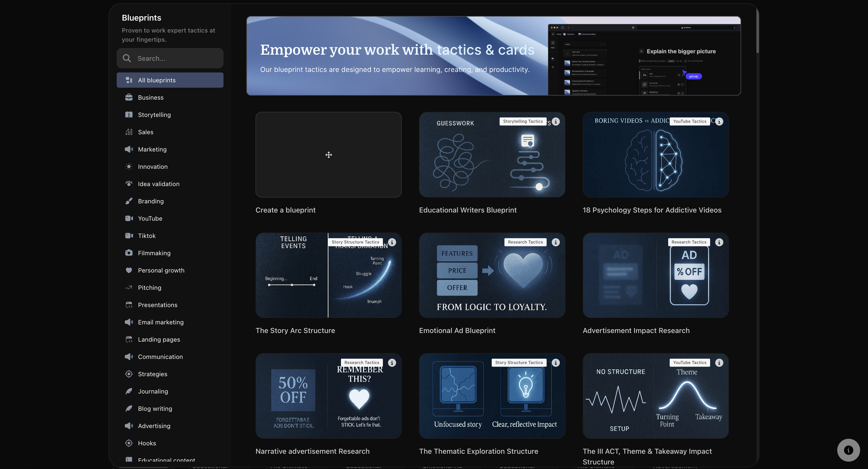Open the Storytelling category
This screenshot has width=868, height=469.
(154, 115)
